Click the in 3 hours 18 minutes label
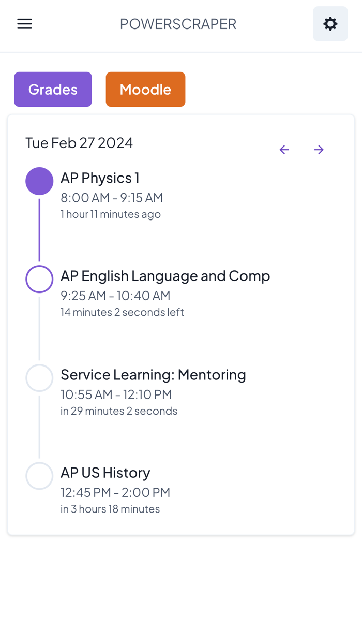This screenshot has height=644, width=362. point(110,509)
